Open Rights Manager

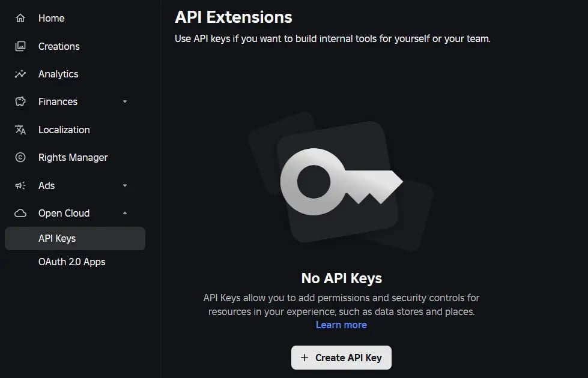tap(73, 157)
